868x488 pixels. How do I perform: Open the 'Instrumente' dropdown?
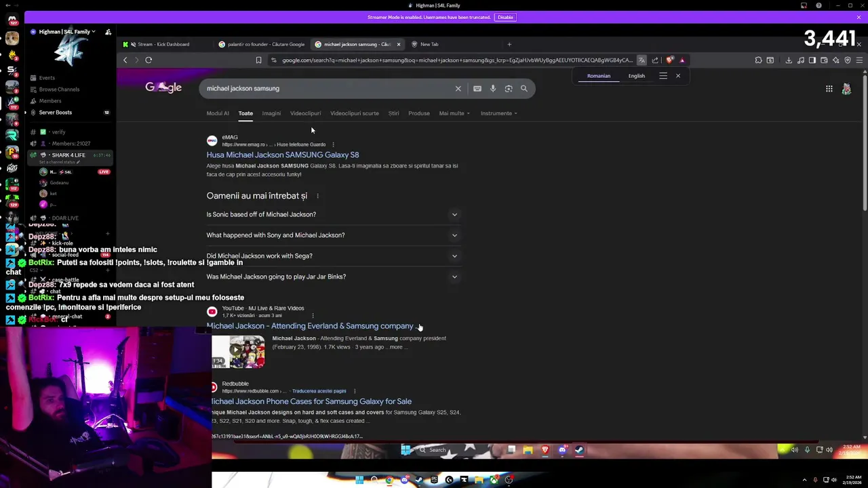click(499, 113)
